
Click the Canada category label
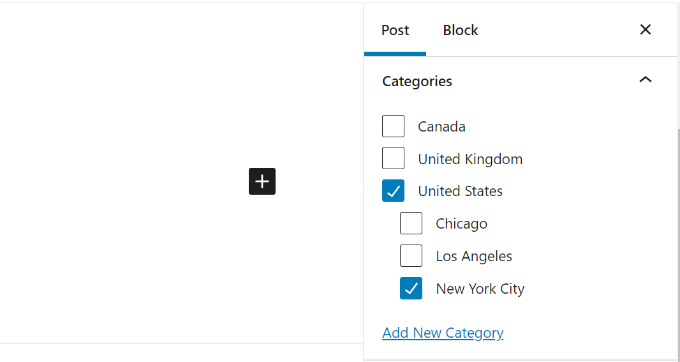(441, 127)
